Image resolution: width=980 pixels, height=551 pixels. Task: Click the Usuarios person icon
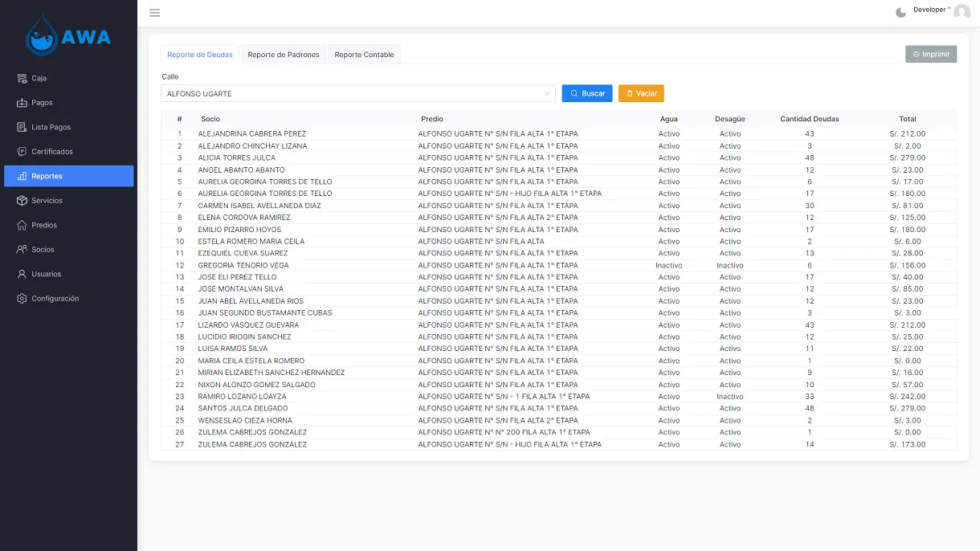click(22, 275)
